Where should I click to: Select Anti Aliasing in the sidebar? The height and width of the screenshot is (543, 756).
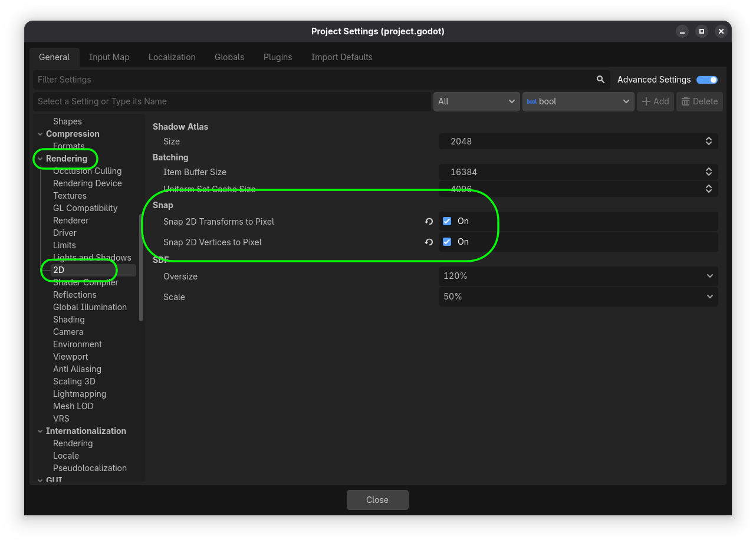click(77, 369)
